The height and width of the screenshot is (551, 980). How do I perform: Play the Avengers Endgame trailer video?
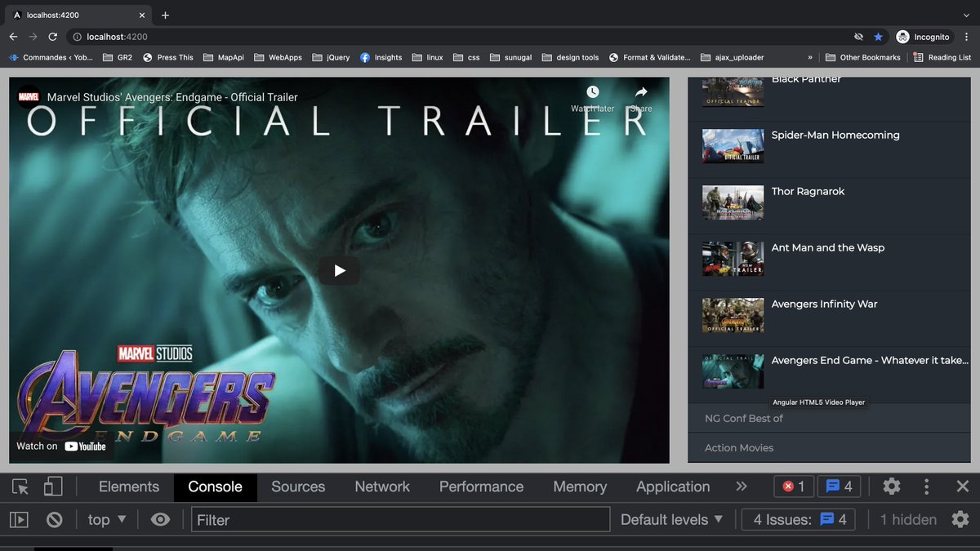pyautogui.click(x=339, y=270)
